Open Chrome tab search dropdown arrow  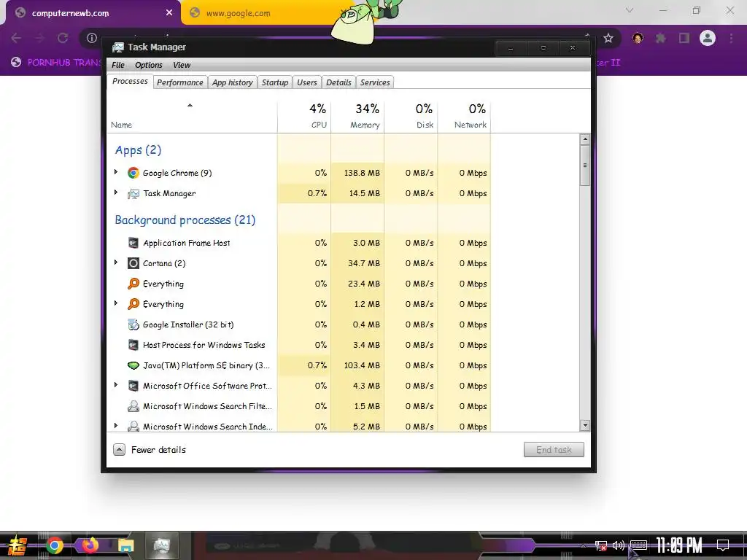(630, 10)
